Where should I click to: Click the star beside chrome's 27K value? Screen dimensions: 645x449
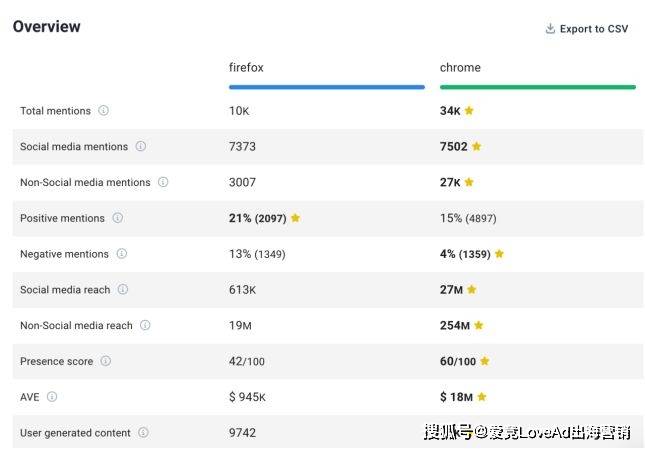(x=469, y=182)
